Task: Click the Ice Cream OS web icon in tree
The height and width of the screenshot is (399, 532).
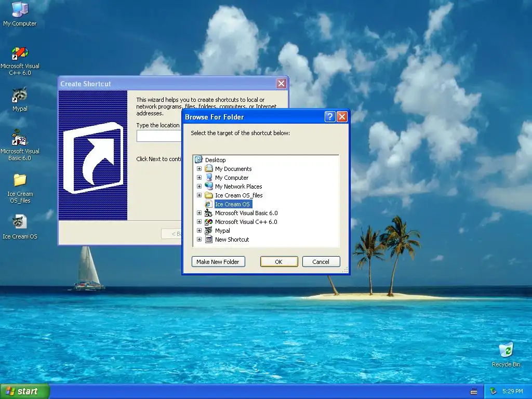Action: tap(209, 204)
